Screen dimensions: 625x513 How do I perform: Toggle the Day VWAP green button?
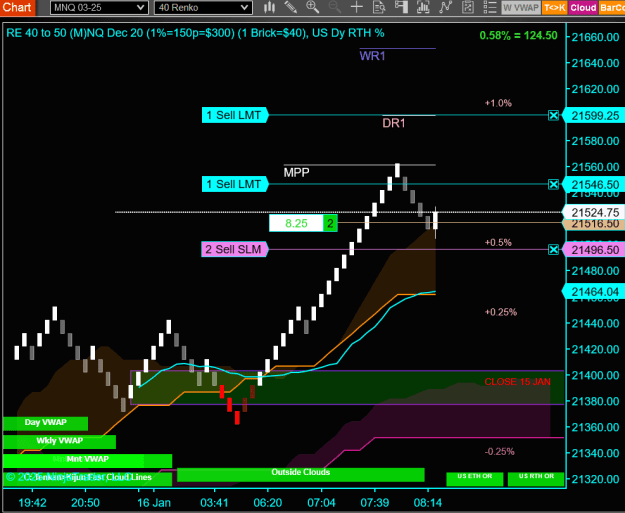point(45,423)
